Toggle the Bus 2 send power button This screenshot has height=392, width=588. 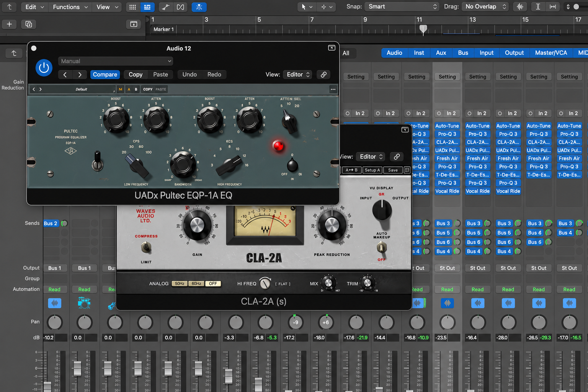(64, 223)
